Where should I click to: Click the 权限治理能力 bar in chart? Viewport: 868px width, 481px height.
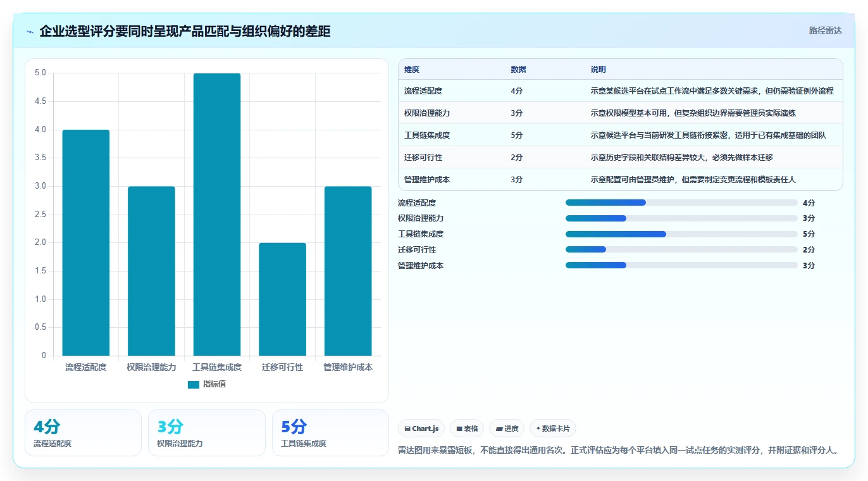(x=151, y=271)
